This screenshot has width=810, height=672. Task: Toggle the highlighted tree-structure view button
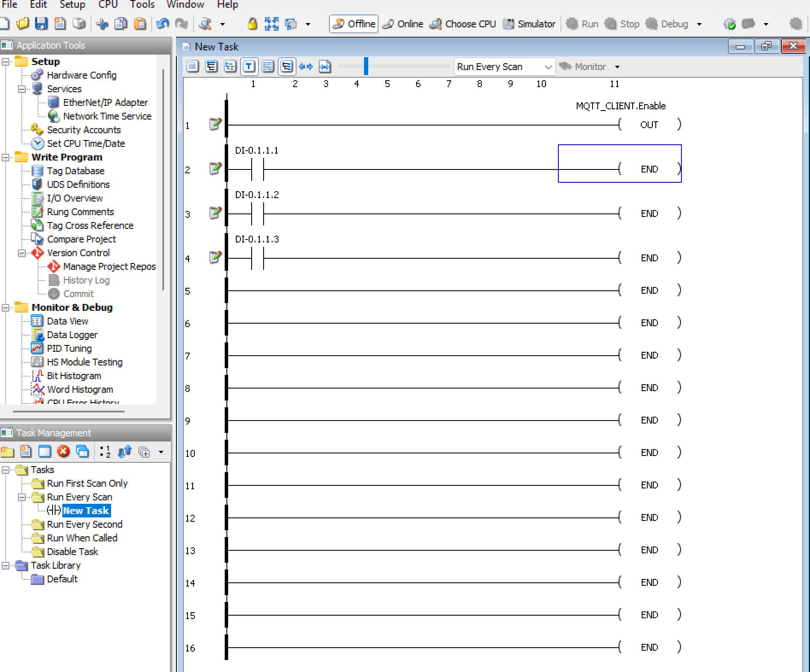[287, 67]
